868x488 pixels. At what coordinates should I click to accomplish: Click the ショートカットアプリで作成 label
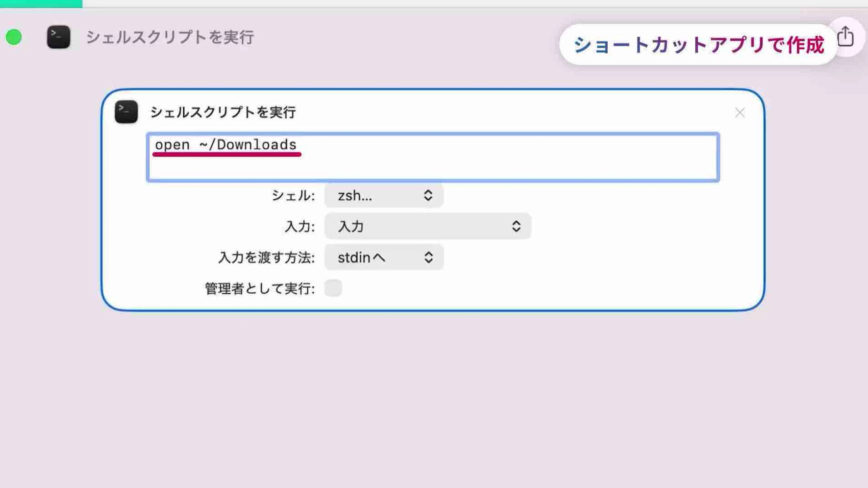[698, 45]
